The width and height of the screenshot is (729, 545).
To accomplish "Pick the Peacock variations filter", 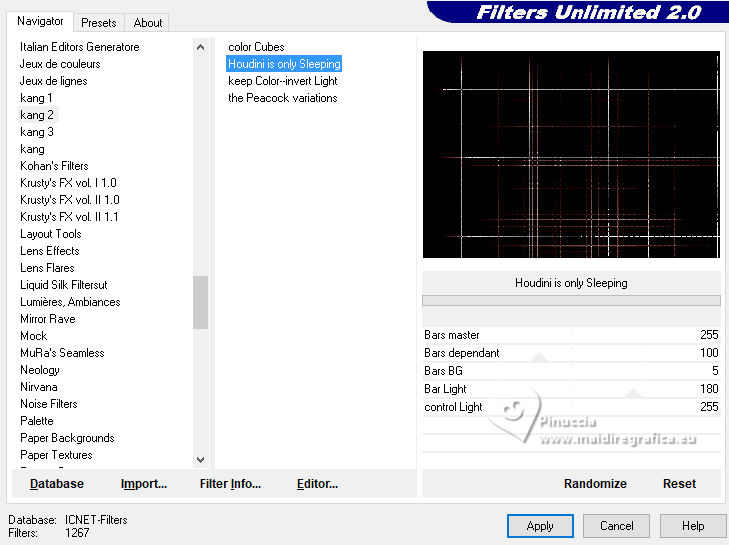I will pos(283,98).
